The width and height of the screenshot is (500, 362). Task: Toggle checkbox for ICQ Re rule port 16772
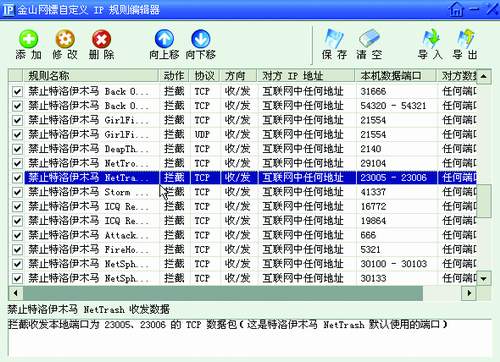click(x=17, y=206)
